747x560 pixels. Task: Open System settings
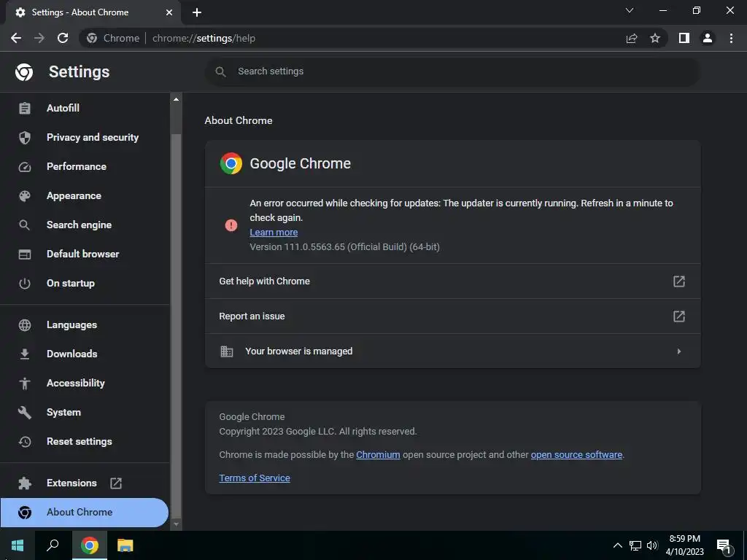[x=85, y=413]
